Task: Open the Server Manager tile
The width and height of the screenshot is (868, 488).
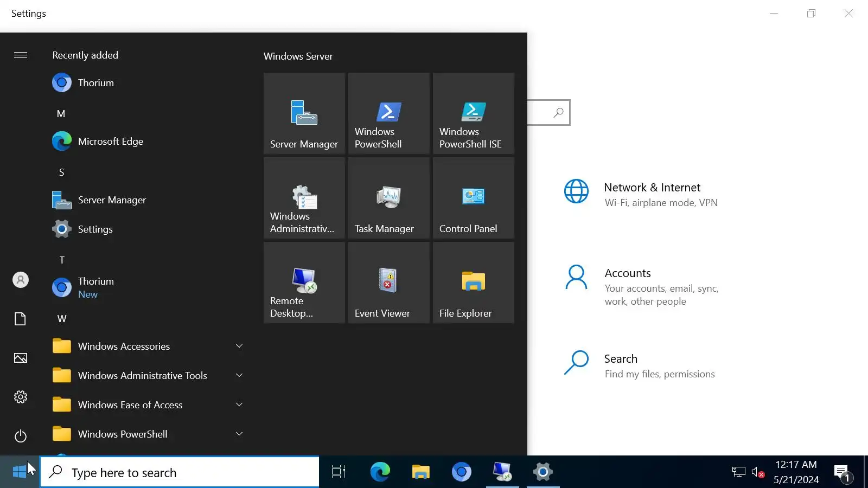Action: click(304, 113)
